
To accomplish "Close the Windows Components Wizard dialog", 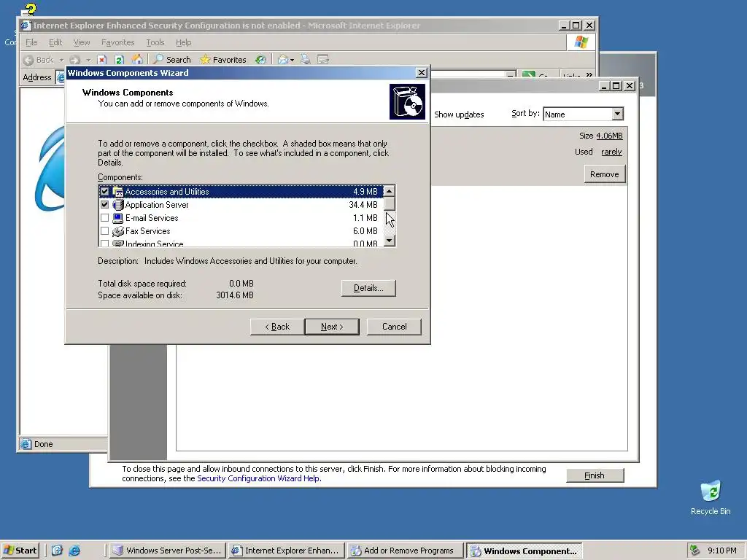I will [x=422, y=72].
